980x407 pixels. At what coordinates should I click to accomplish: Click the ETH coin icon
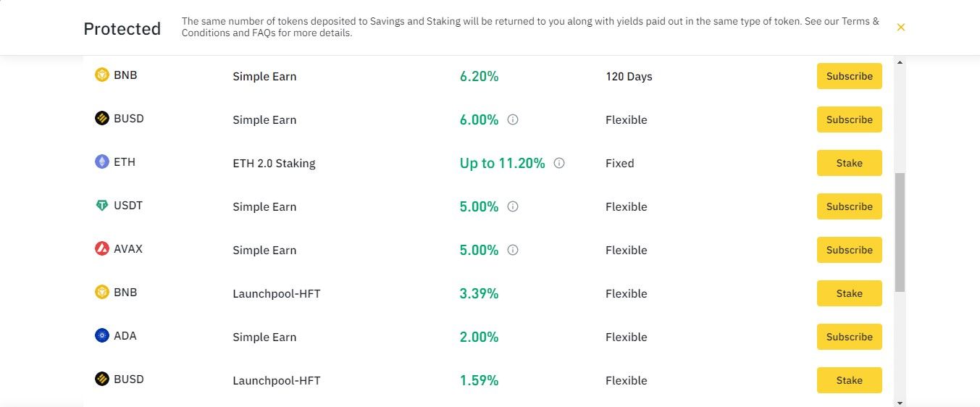102,161
